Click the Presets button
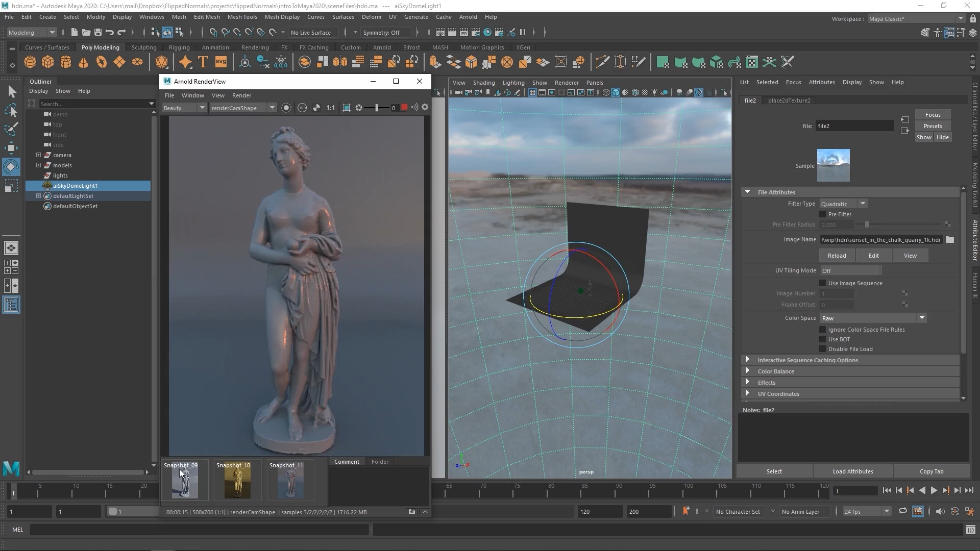The width and height of the screenshot is (980, 551). pyautogui.click(x=933, y=126)
